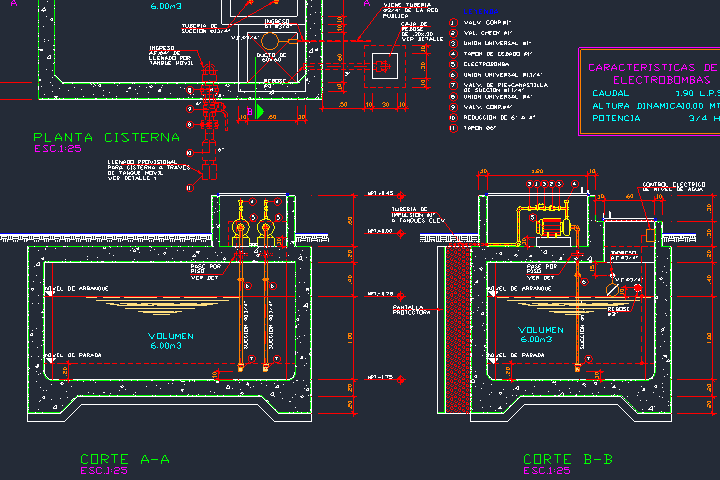This screenshot has height=480, width=720.
Task: Pick the TAPON DE CEBADO legend entry
Action: tap(498, 54)
